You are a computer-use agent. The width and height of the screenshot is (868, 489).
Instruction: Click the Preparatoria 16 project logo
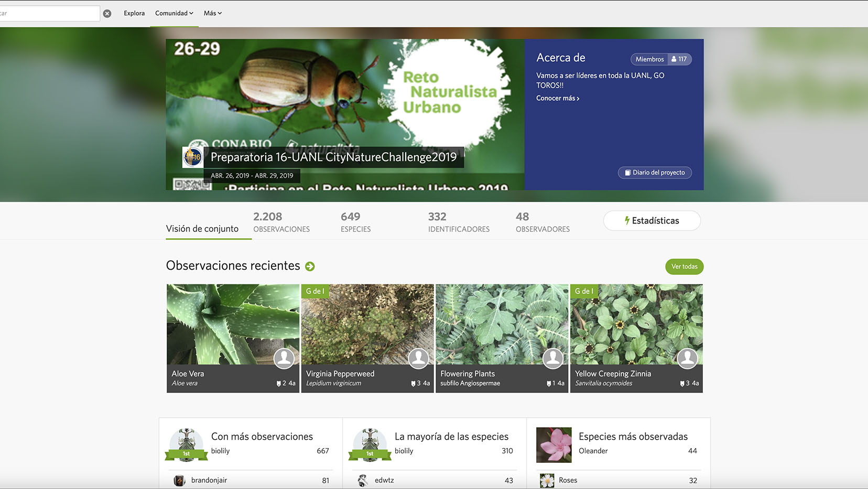tap(193, 157)
